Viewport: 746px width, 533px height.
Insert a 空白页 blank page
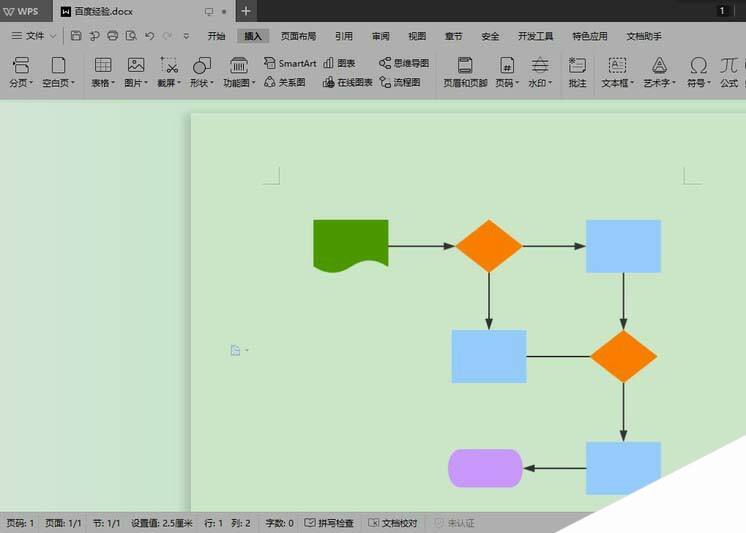click(x=59, y=72)
